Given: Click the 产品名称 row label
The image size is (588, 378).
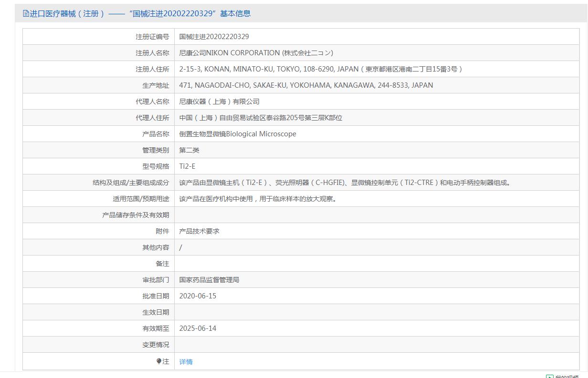Looking at the screenshot, I should pyautogui.click(x=156, y=134).
